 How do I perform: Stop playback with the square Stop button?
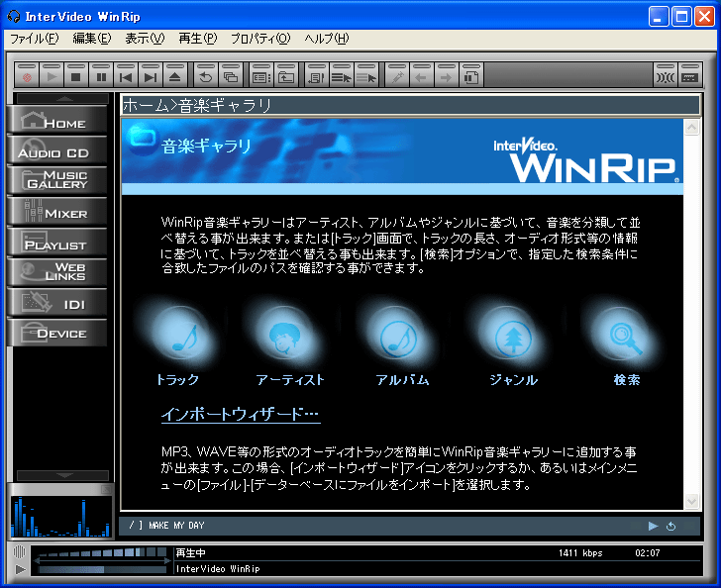[x=76, y=75]
